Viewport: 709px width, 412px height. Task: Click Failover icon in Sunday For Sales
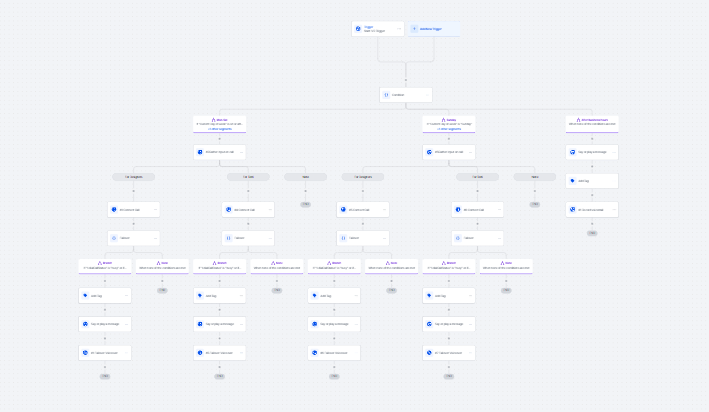458,238
